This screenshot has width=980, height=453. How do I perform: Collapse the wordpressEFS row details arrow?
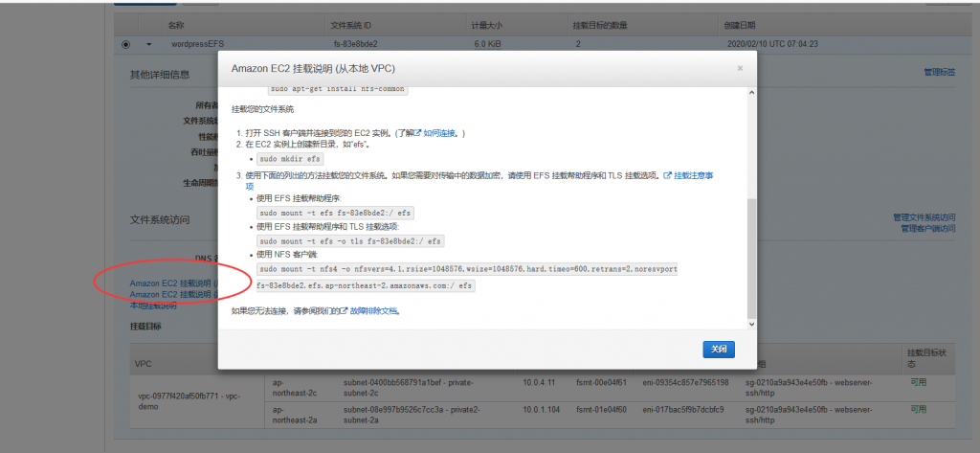point(148,44)
